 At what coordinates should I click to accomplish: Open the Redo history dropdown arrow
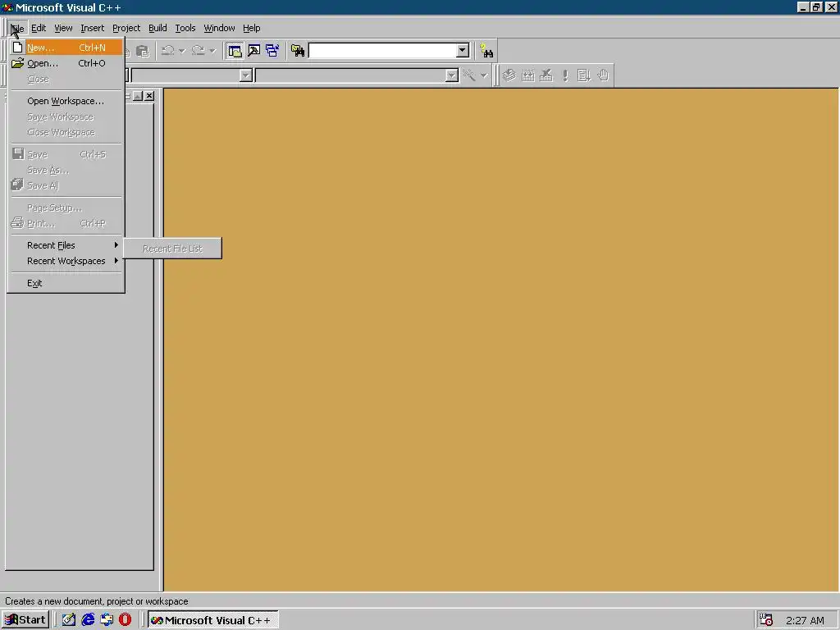(x=212, y=51)
